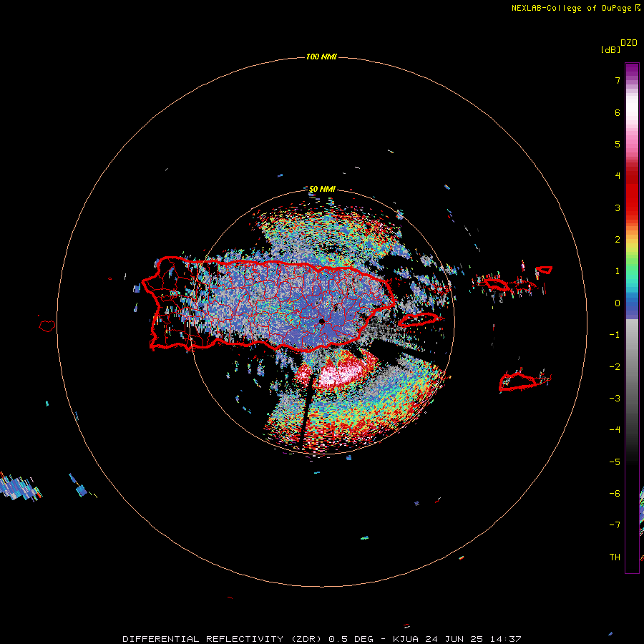Click the "DZD" label above the color scale
This screenshot has height=644, width=644.
click(x=629, y=43)
